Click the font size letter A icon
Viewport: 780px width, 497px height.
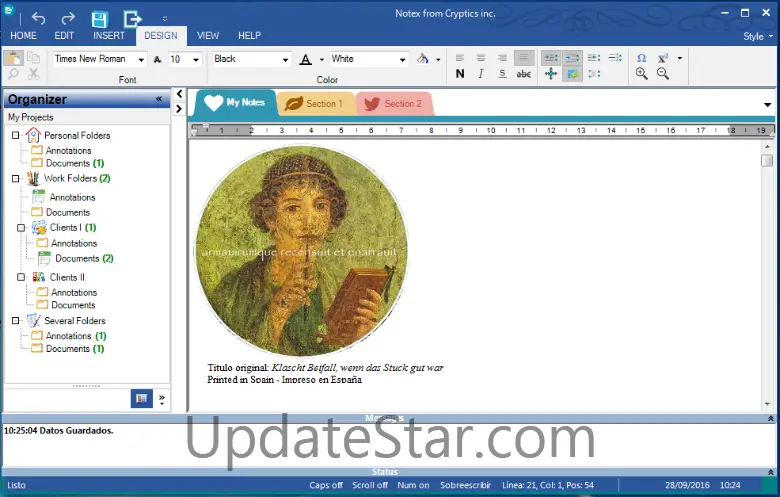point(158,60)
